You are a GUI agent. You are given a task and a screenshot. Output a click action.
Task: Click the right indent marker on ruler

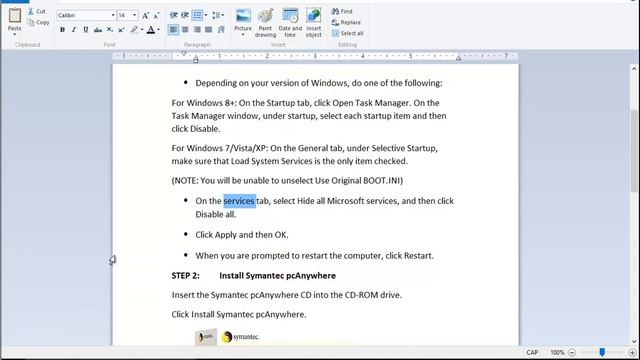click(x=458, y=58)
